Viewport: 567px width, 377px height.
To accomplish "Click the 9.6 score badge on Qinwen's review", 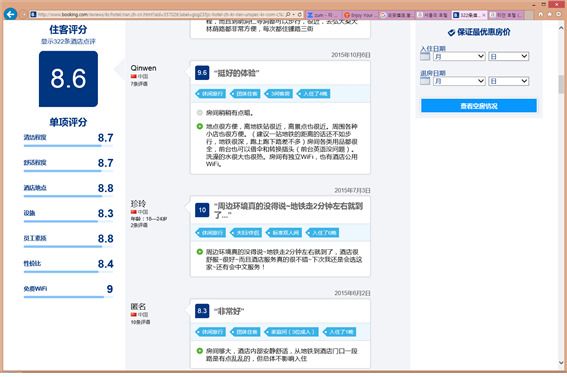I will click(202, 73).
